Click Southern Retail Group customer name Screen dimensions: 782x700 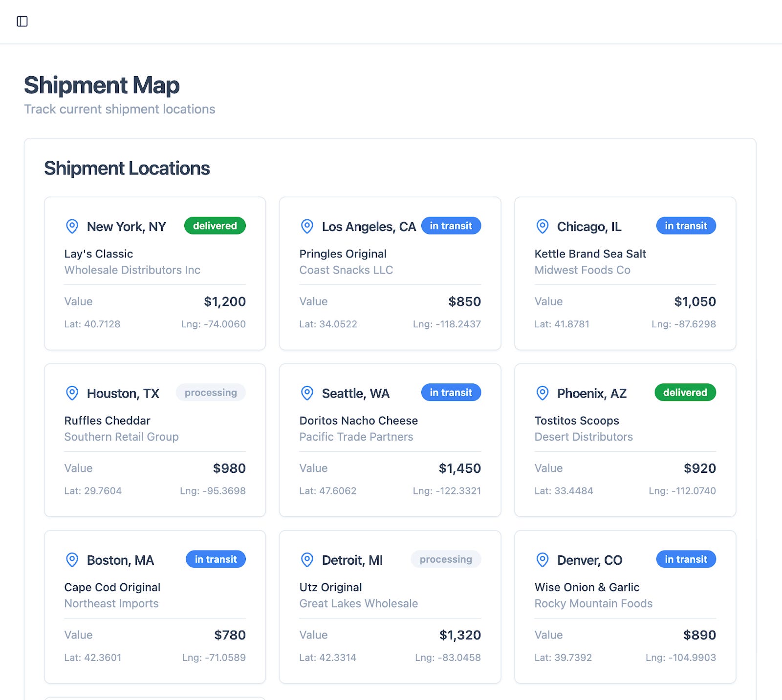tap(122, 437)
